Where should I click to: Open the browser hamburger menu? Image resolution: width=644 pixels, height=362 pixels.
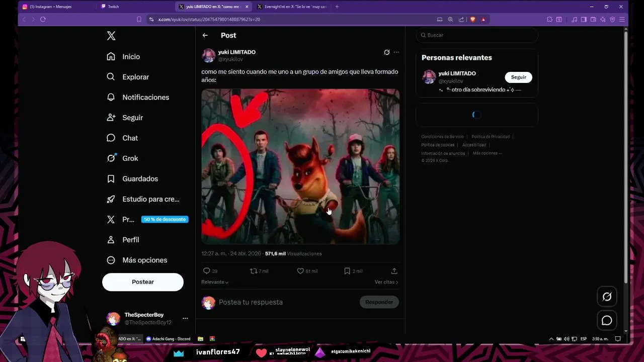[x=622, y=19]
